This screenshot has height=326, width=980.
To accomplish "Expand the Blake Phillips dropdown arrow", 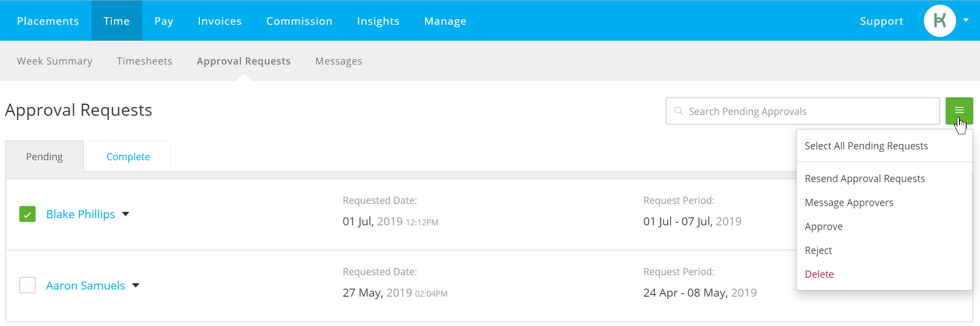I will [126, 214].
